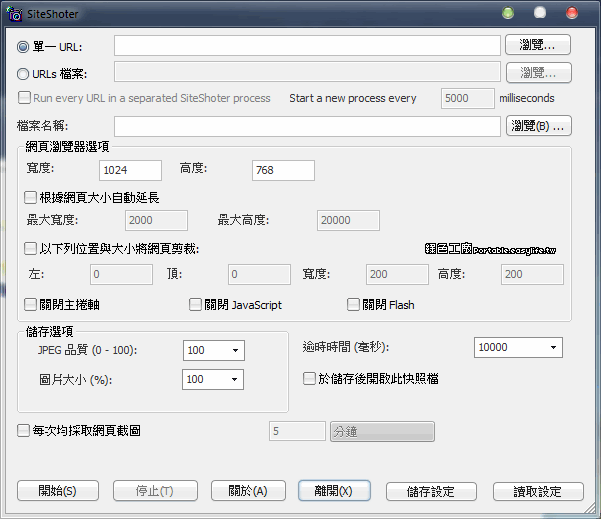Check 根據網頁大小自動延長 option
601x519 pixels.
30,197
